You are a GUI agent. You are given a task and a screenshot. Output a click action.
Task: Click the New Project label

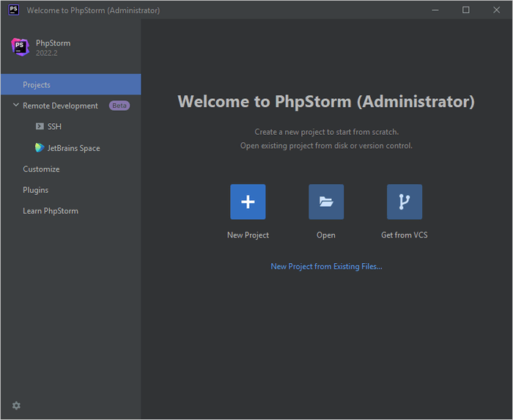(248, 235)
